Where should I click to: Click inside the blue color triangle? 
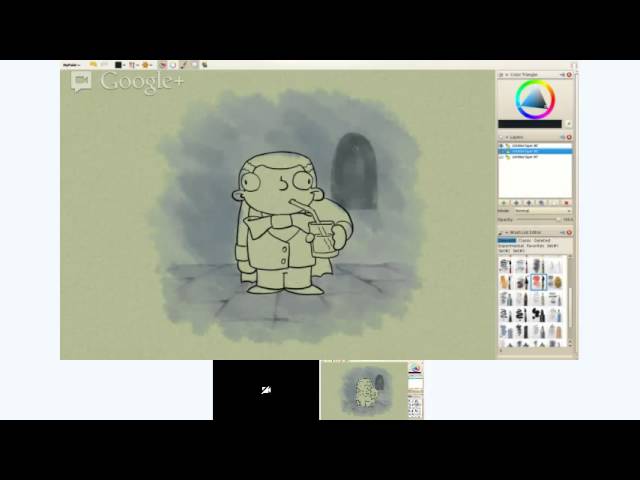pos(535,100)
